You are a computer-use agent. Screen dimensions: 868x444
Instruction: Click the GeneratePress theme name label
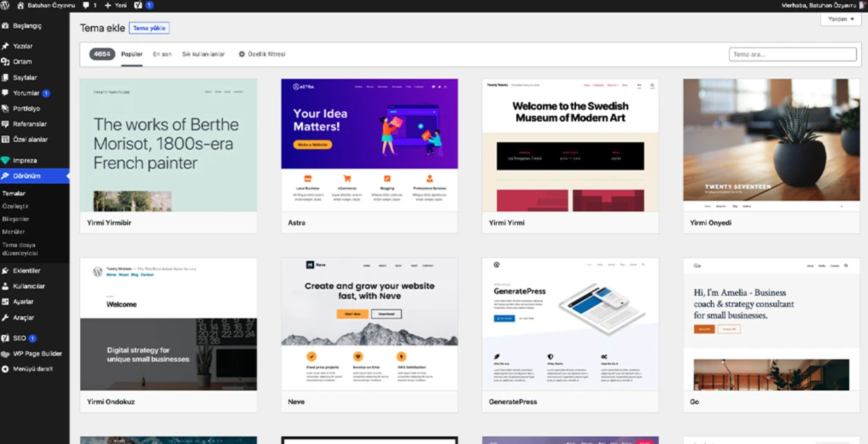pyautogui.click(x=513, y=402)
